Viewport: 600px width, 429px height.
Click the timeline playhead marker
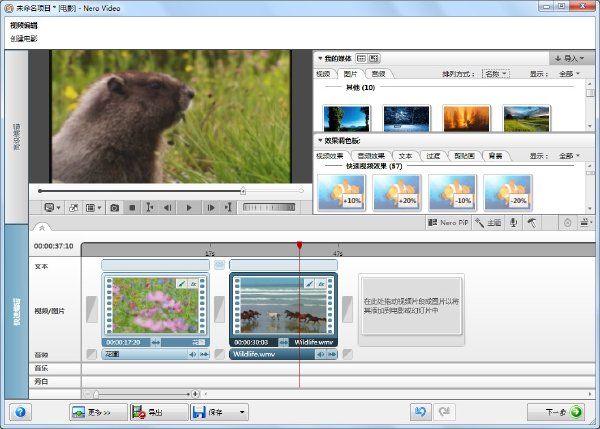coord(300,245)
